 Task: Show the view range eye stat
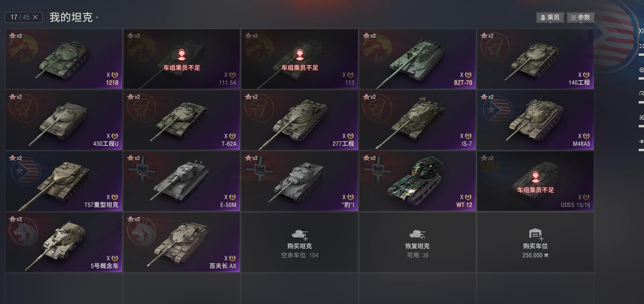641,141
